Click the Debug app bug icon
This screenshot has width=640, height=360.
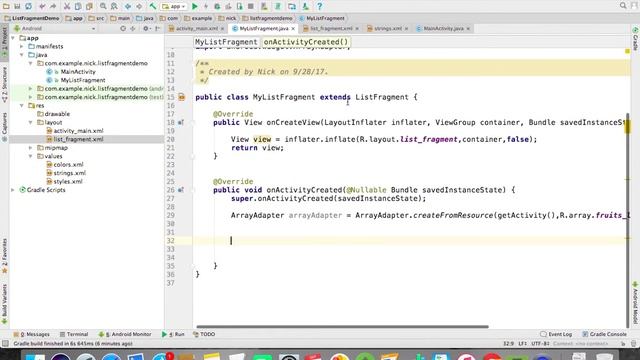tap(217, 6)
